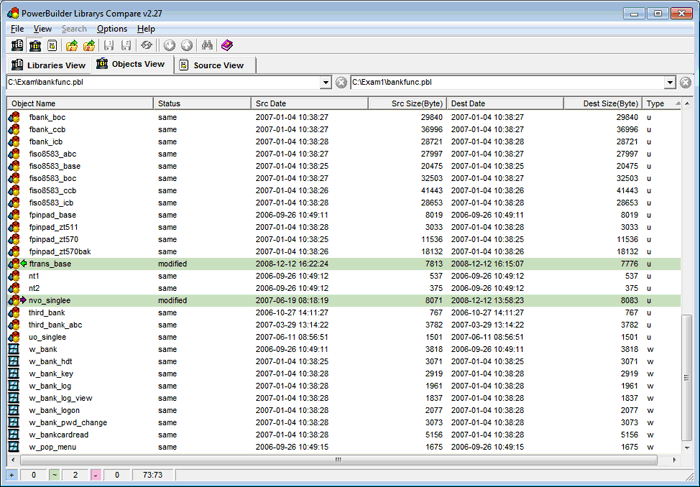Click the Objects View toolbar icon
Viewport: 700px width, 487px height.
pyautogui.click(x=35, y=46)
